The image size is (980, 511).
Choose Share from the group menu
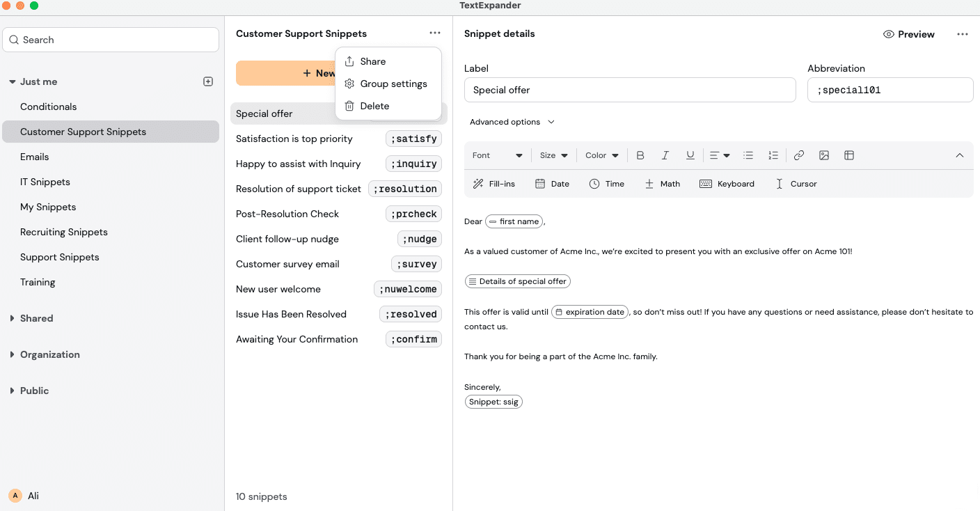pyautogui.click(x=388, y=61)
